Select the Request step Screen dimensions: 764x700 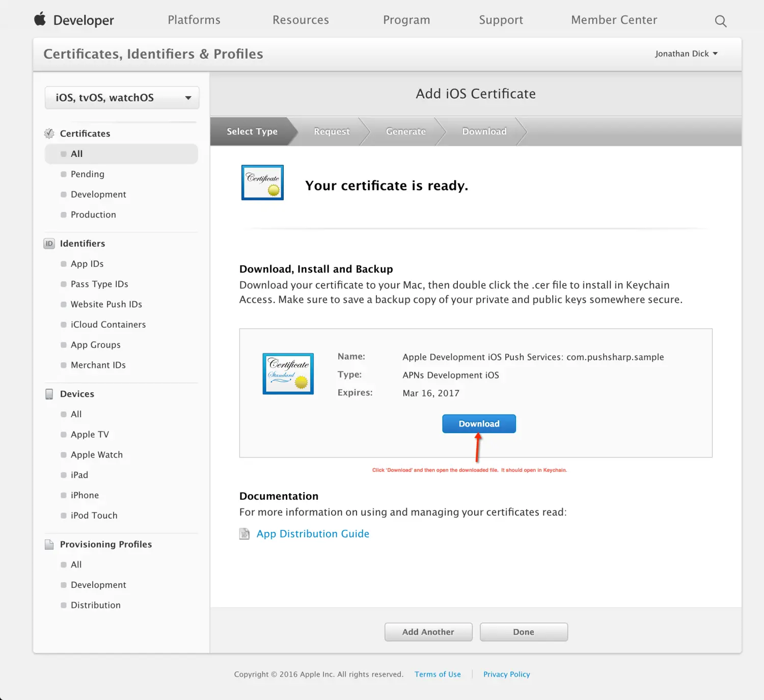[332, 131]
